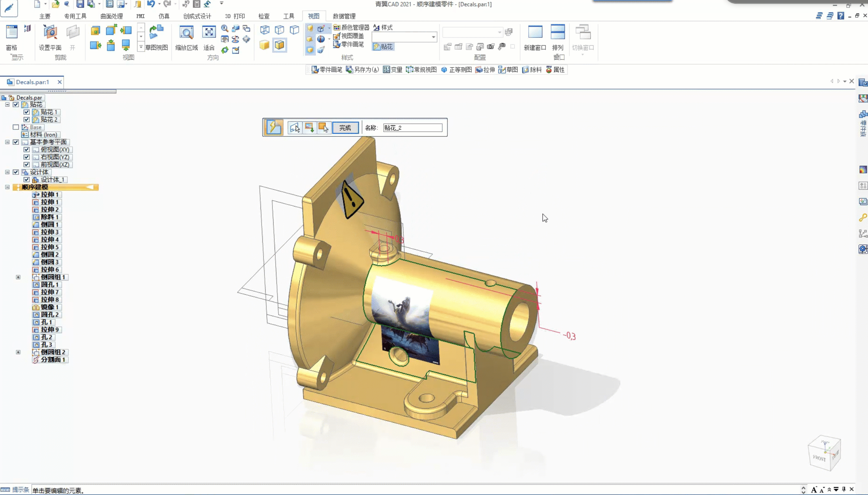Uncheck the 贴花 2 checkbox
Screen dimensions: 868x495
click(x=27, y=119)
